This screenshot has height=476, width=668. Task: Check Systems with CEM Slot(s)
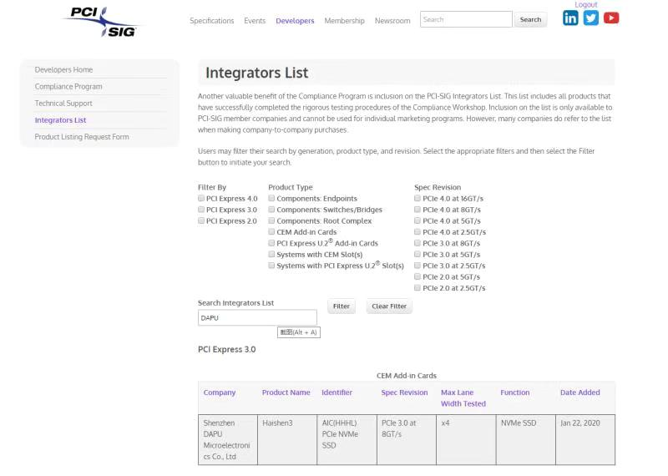click(x=271, y=254)
